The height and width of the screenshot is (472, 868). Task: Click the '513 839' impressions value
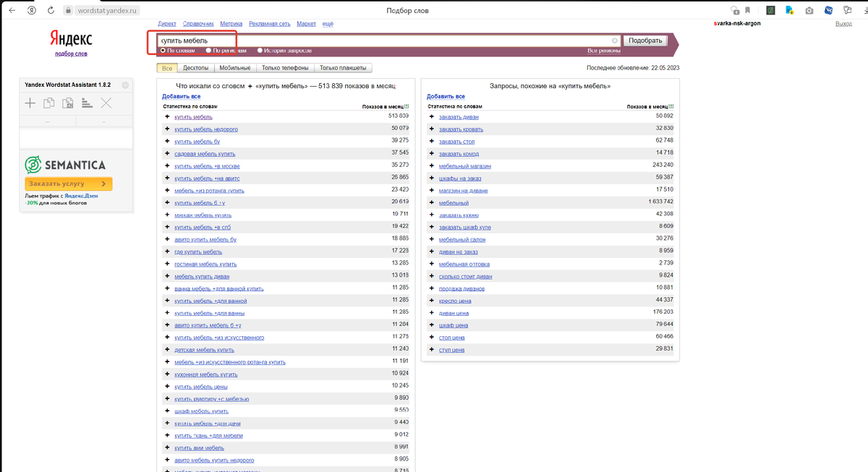point(399,116)
